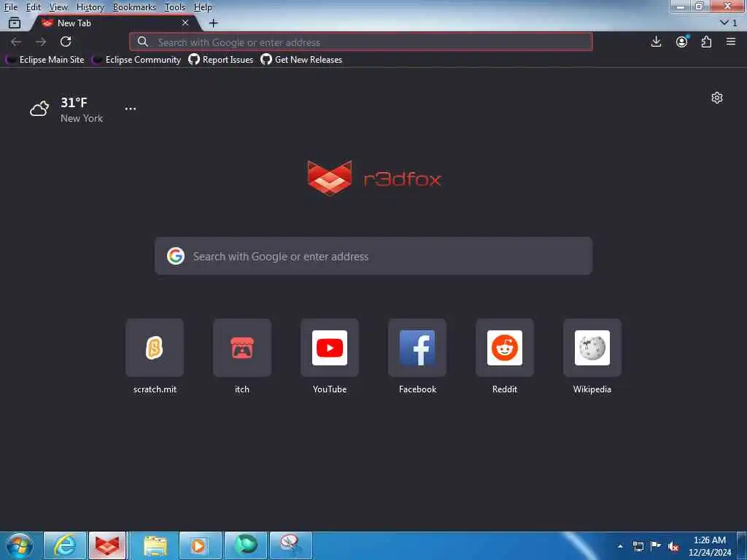Open the File menu
This screenshot has height=560, width=747.
tap(10, 7)
